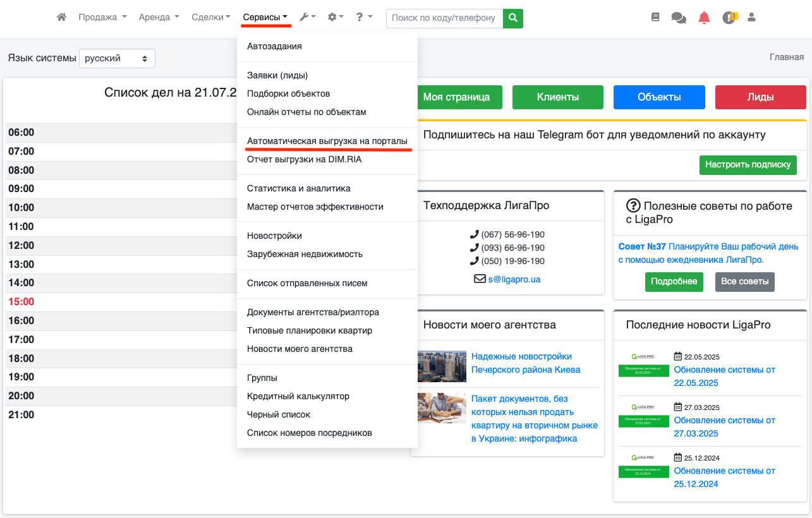Click the search by code/phone field
This screenshot has width=812, height=518.
tap(444, 18)
